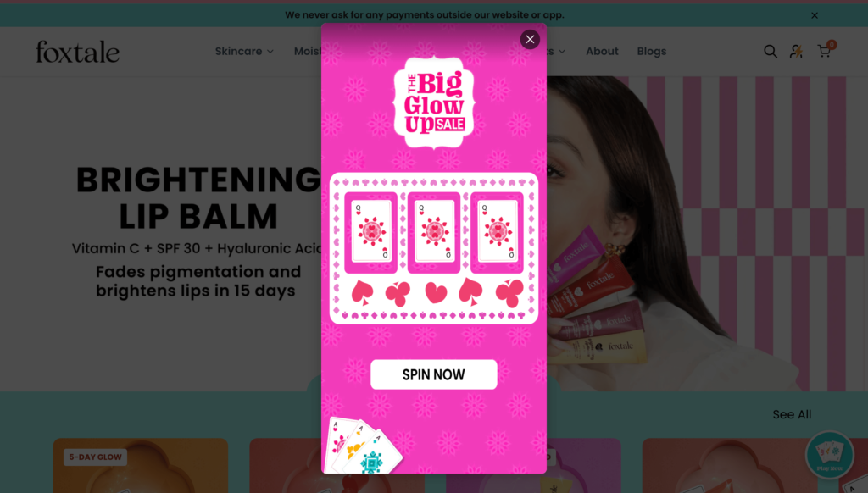Click the chevron next to partially hidden menu
Screen dimensions: 868x493
(562, 52)
